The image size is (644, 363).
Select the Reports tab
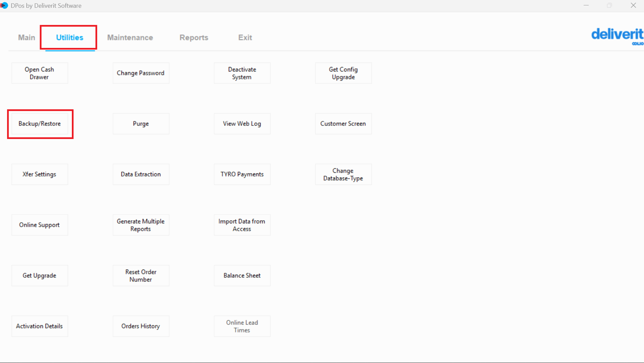click(x=194, y=37)
